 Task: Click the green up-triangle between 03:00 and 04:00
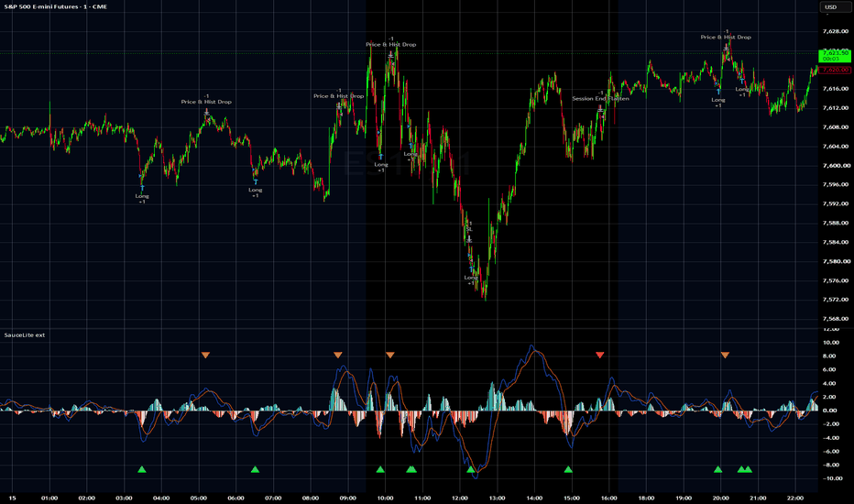[142, 469]
